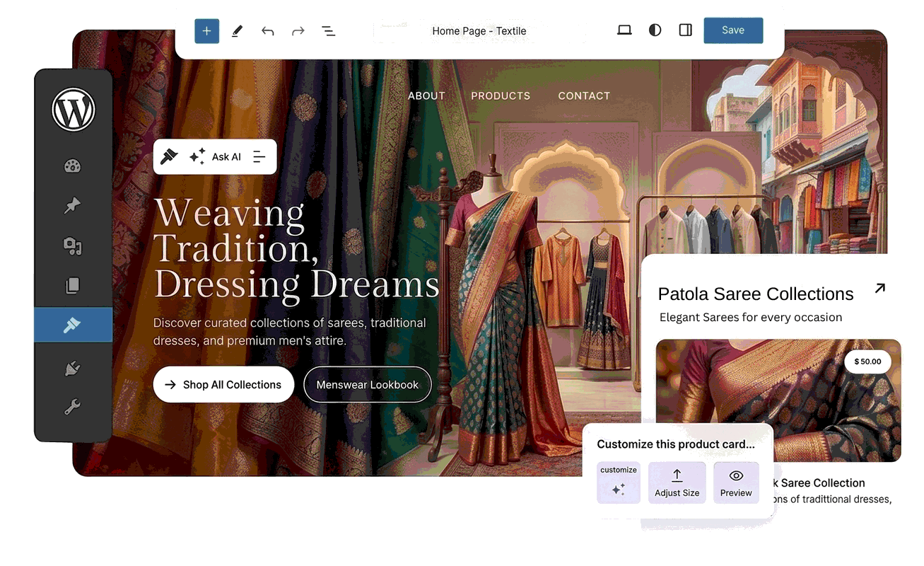Viewport: 924px width, 566px height.
Task: Open the document overview list icon
Action: click(329, 31)
